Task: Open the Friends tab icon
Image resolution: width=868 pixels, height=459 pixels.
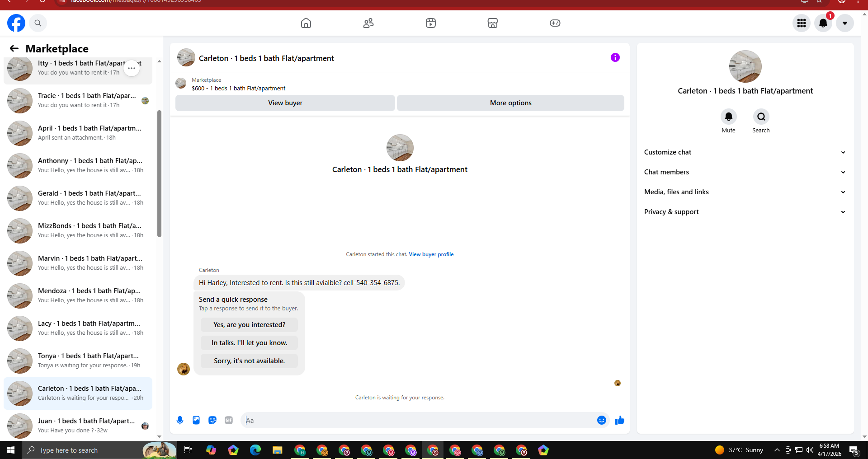Action: pos(368,23)
